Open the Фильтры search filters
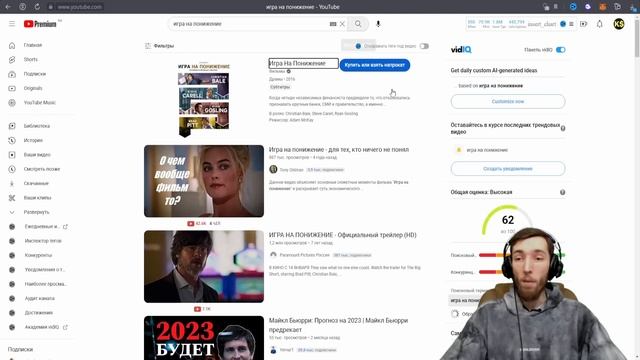This screenshot has width=640, height=360. [x=160, y=46]
